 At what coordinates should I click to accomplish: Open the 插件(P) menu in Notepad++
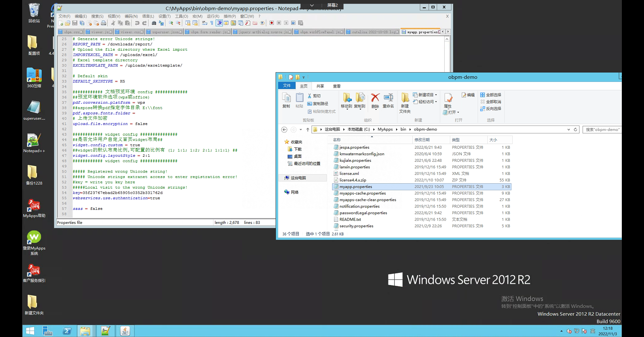pos(230,16)
